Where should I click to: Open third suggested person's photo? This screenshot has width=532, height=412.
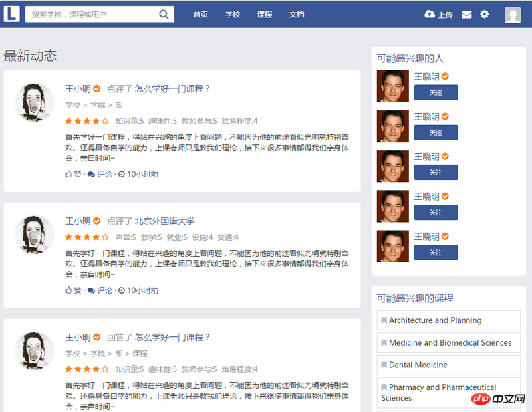(393, 167)
